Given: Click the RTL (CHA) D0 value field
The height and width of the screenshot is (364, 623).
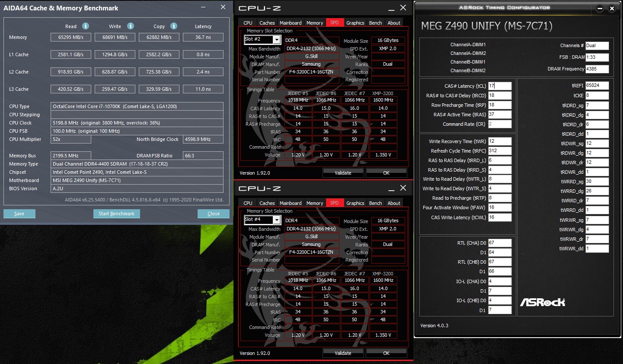Looking at the screenshot, I should pos(500,243).
